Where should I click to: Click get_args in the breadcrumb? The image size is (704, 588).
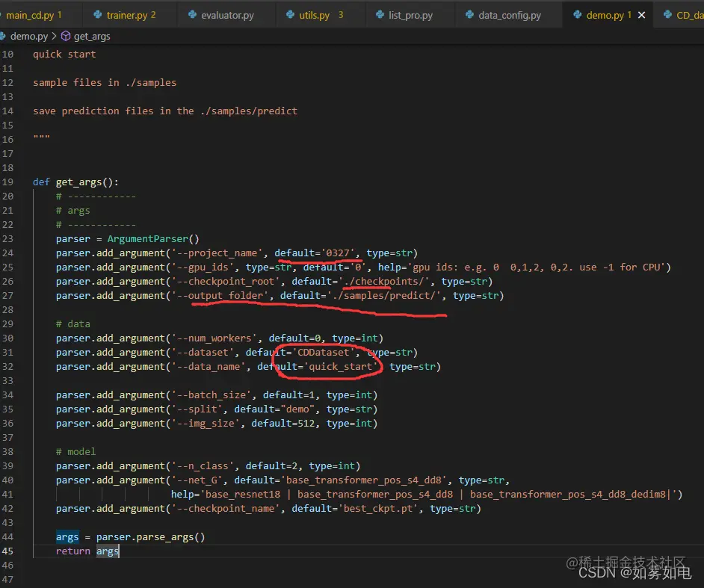[x=92, y=37]
